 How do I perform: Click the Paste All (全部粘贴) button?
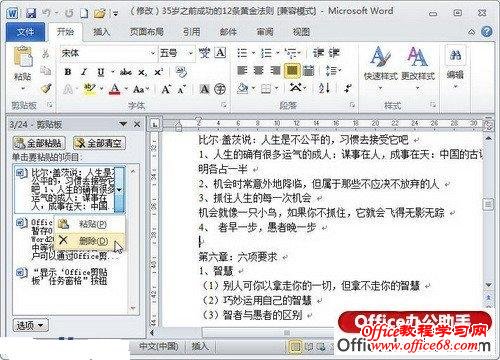click(x=39, y=143)
